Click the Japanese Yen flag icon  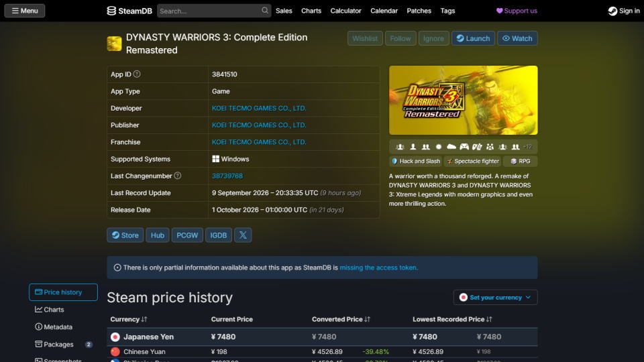pyautogui.click(x=115, y=337)
